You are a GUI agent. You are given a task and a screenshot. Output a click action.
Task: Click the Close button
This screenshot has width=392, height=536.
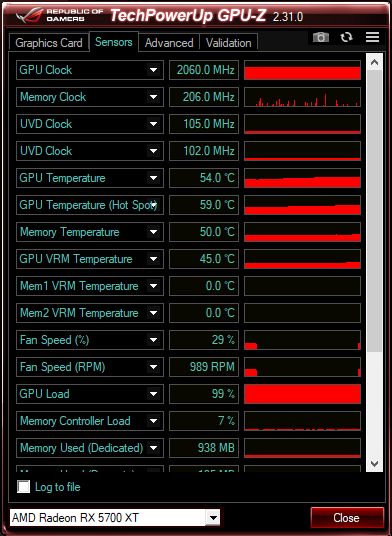pyautogui.click(x=346, y=518)
